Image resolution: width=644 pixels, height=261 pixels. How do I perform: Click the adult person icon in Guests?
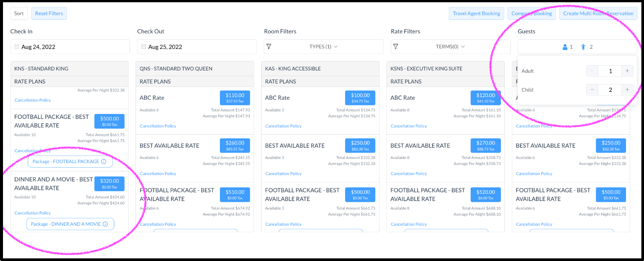(x=565, y=47)
